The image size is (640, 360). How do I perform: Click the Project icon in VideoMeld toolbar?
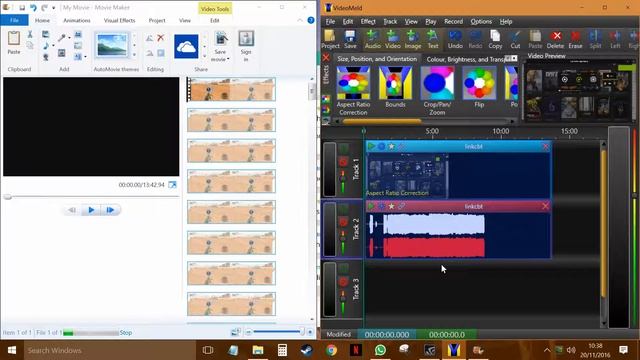click(x=330, y=39)
